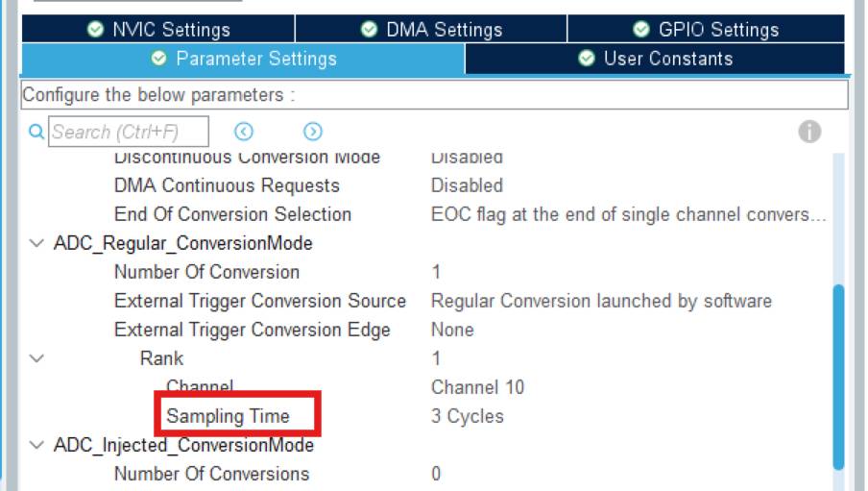Go to next search result arrow
Screen dimensions: 868x491
point(313,132)
